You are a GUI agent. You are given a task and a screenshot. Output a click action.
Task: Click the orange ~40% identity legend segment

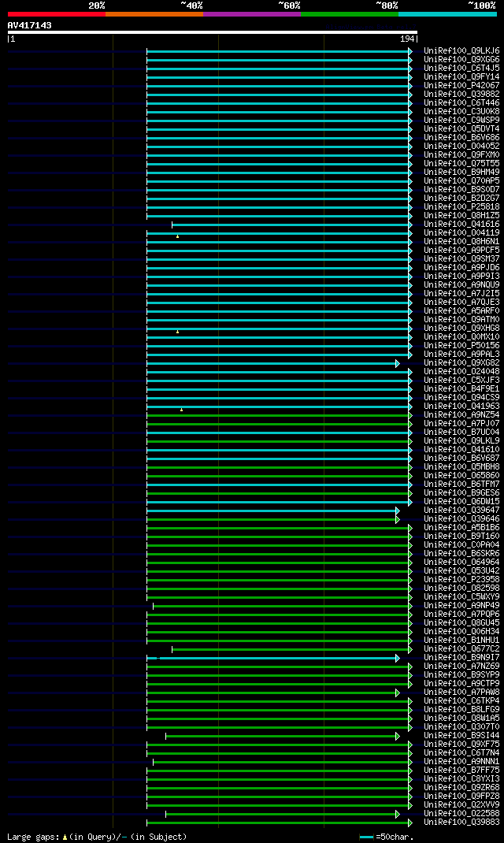[154, 14]
